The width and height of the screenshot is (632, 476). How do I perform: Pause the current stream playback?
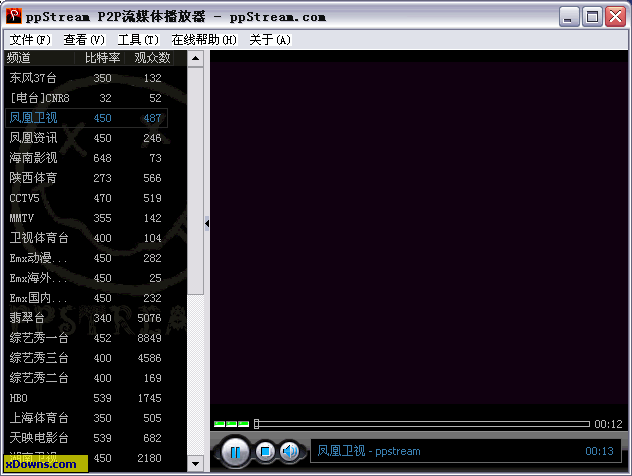[x=235, y=452]
